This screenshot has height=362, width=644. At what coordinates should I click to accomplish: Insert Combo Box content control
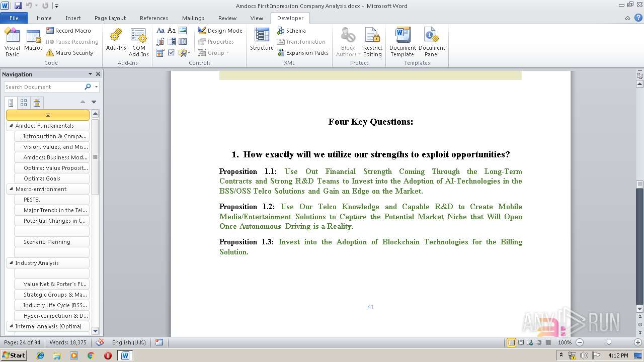(x=172, y=42)
